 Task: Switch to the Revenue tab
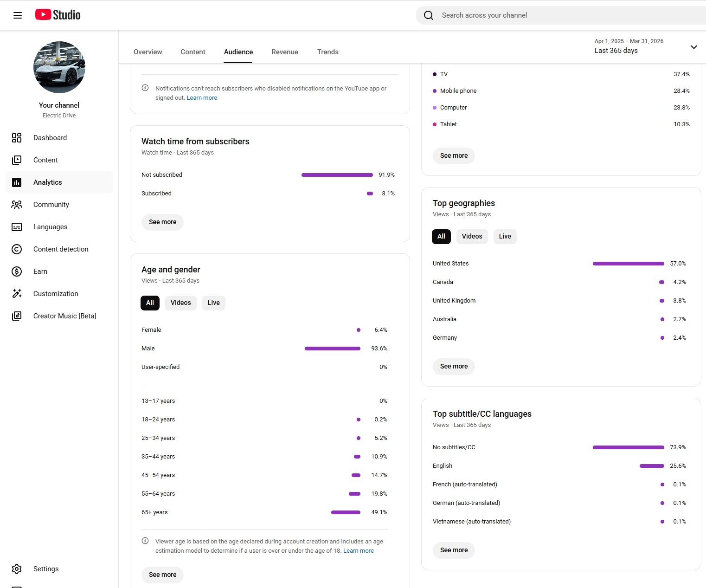[x=284, y=52]
